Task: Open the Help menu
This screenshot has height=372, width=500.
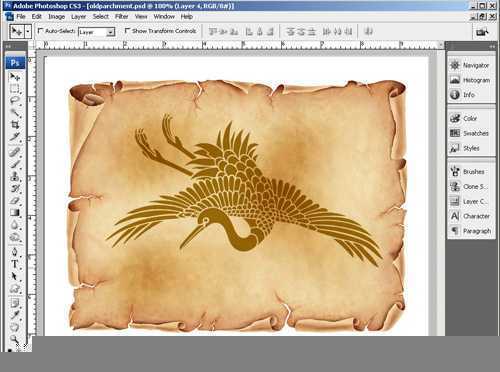Action: point(187,17)
